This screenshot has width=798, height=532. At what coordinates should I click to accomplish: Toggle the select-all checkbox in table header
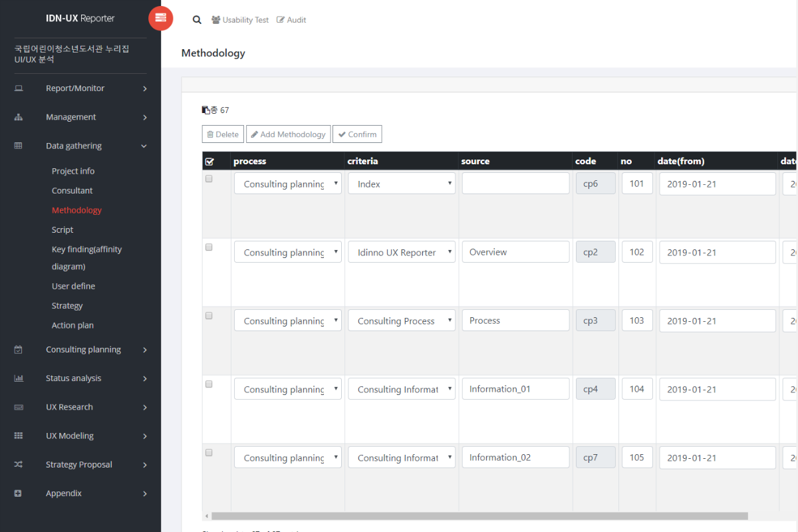[x=209, y=161]
